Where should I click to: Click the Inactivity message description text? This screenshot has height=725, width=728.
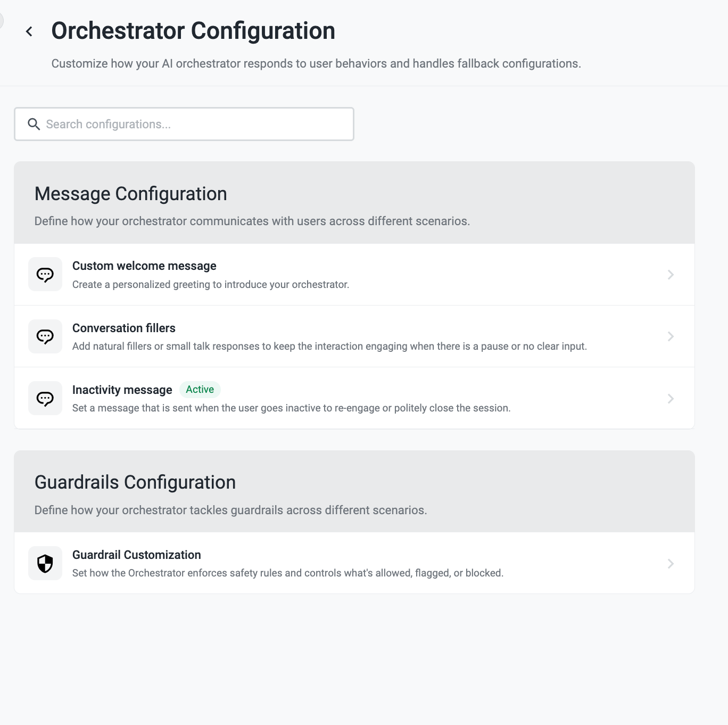[292, 408]
